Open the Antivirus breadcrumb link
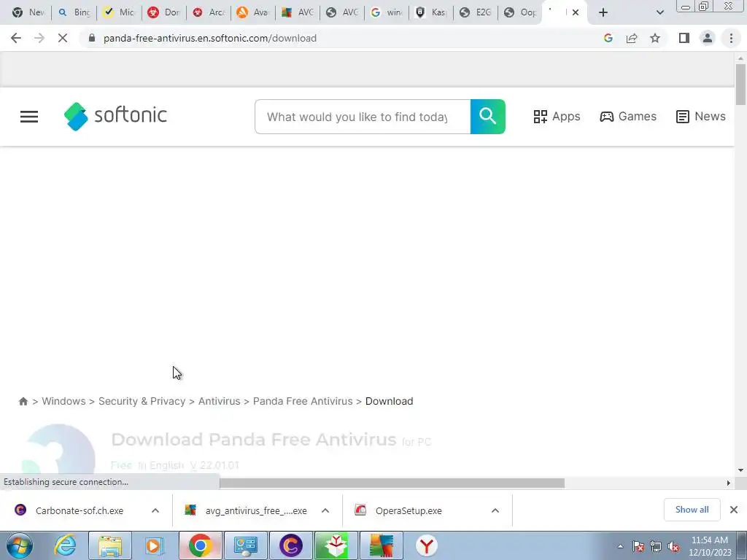747x560 pixels. coord(219,402)
